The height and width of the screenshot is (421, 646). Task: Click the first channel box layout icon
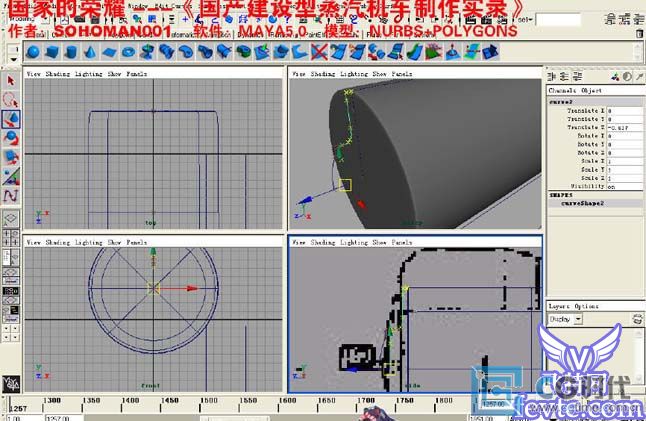(x=552, y=77)
